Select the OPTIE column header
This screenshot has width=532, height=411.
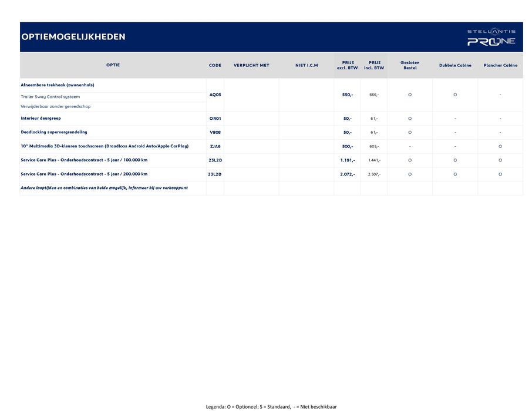click(x=113, y=65)
